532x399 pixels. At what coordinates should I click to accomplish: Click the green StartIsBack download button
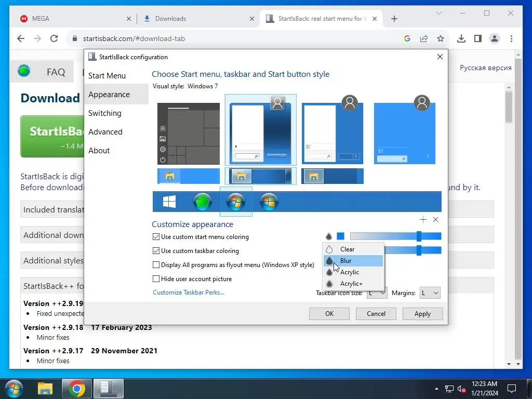[52, 137]
